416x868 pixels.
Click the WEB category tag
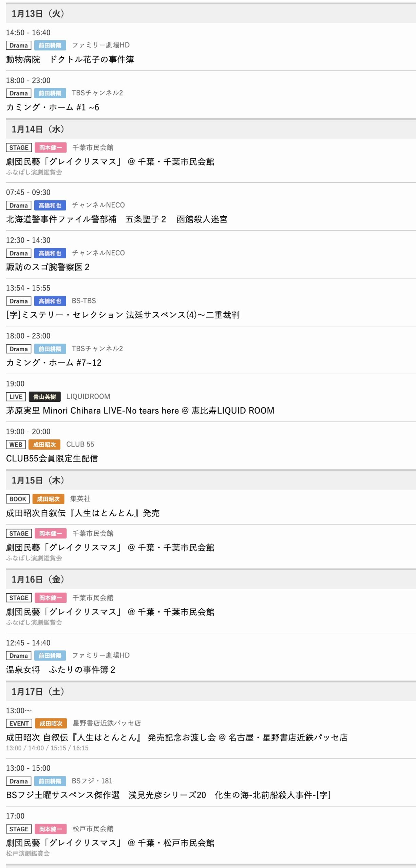16,445
